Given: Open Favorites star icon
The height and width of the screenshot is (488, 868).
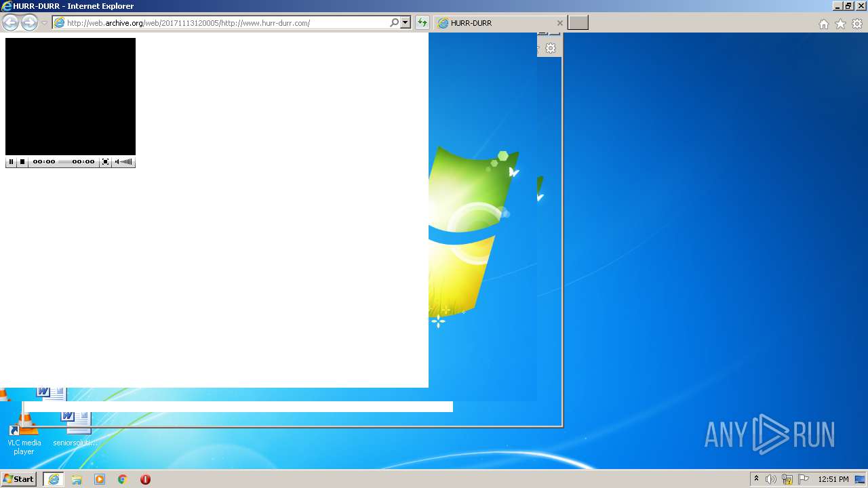Looking at the screenshot, I should coord(840,24).
